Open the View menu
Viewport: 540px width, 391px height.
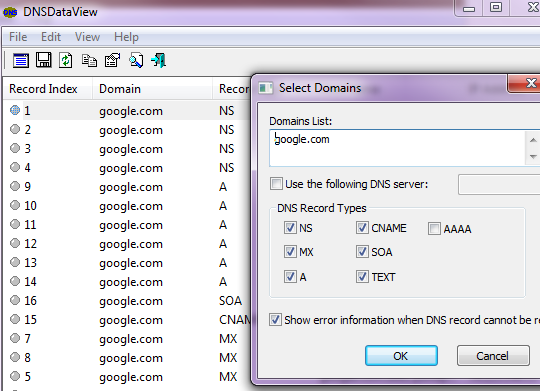point(87,37)
